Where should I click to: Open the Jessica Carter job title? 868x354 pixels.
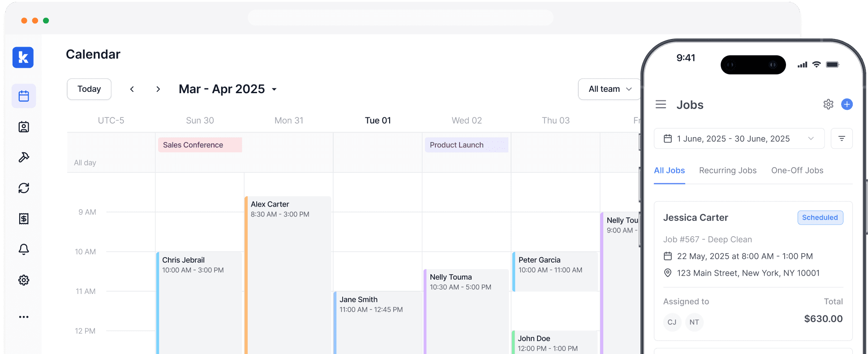point(695,217)
